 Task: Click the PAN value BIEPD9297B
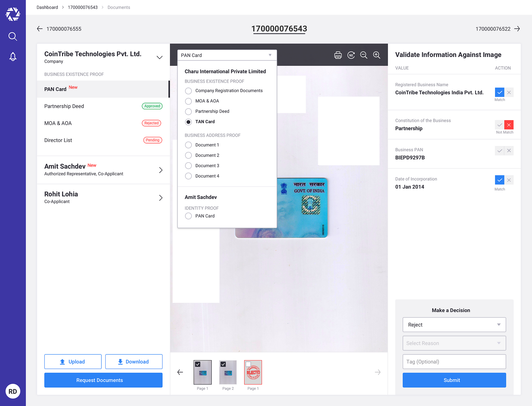(410, 158)
